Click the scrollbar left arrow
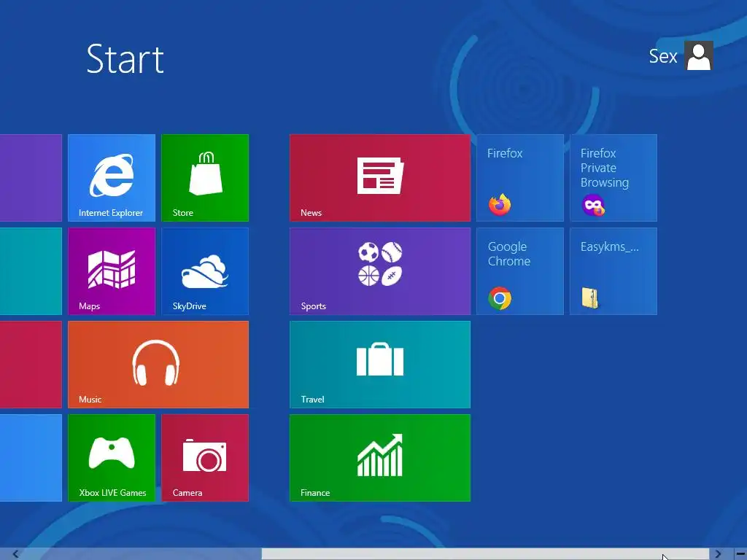The image size is (747, 560). (15, 554)
